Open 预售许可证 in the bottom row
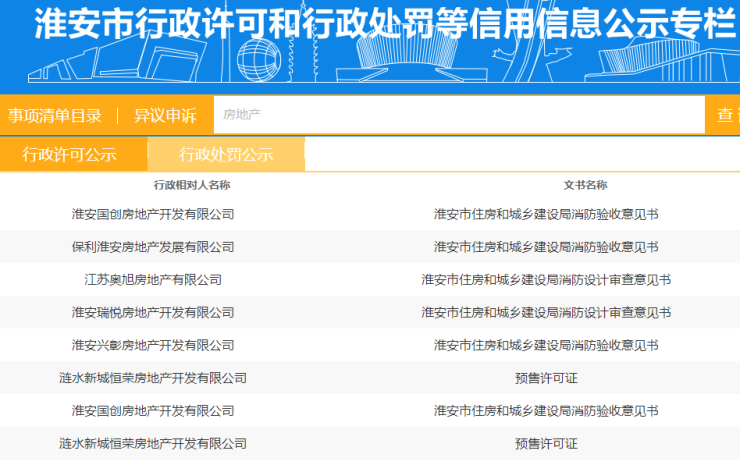The image size is (740, 465). [546, 443]
